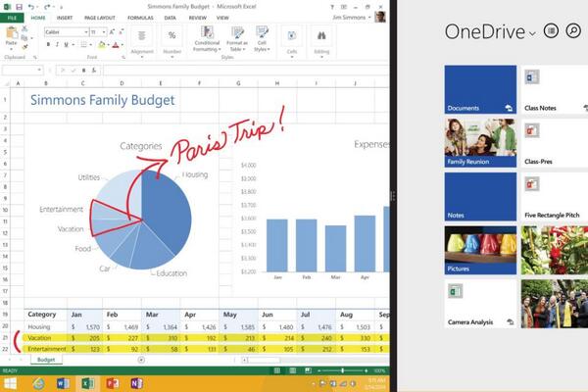Click the zoom slider in Excel status bar
The height and width of the screenshot is (392, 588).
[x=342, y=370]
